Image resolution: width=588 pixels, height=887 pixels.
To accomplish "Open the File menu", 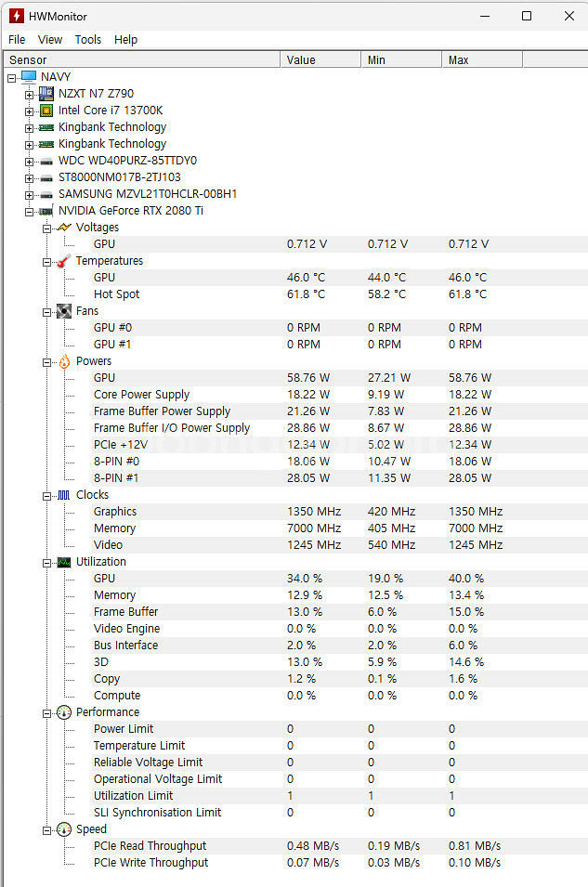I will (17, 39).
